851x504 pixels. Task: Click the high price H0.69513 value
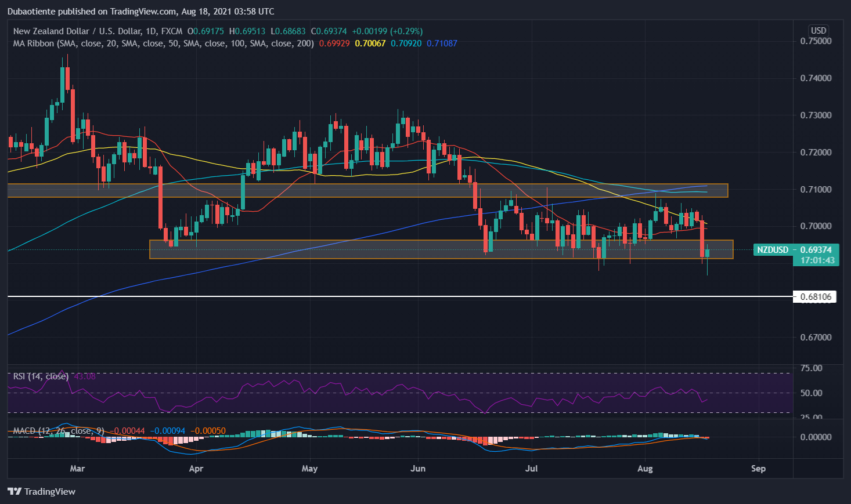247,31
